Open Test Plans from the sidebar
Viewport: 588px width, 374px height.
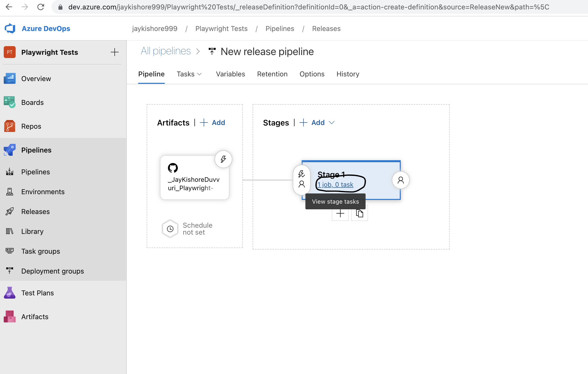point(63,293)
